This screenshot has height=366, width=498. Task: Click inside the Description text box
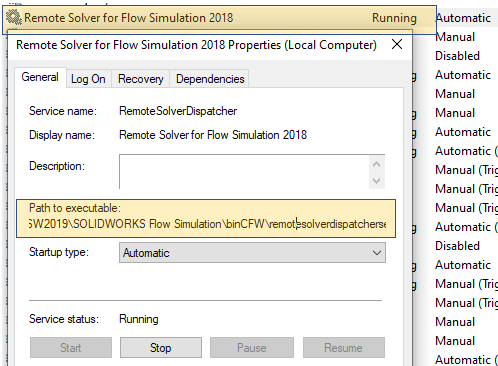244,172
